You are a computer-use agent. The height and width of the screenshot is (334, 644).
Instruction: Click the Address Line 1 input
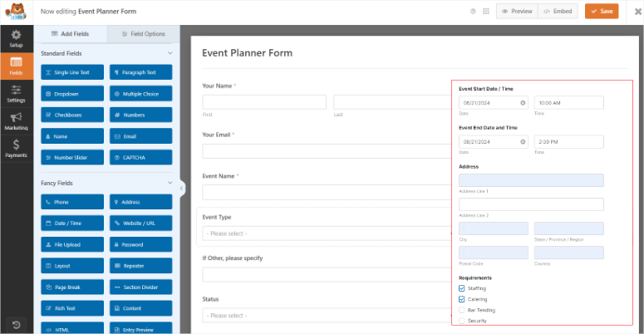click(x=531, y=180)
